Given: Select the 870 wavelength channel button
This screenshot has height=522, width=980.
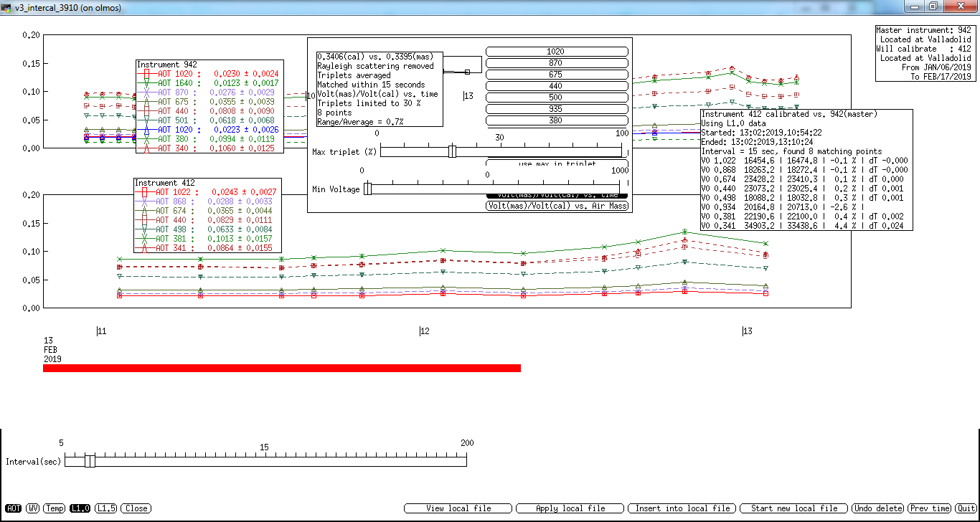Looking at the screenshot, I should pyautogui.click(x=557, y=63).
